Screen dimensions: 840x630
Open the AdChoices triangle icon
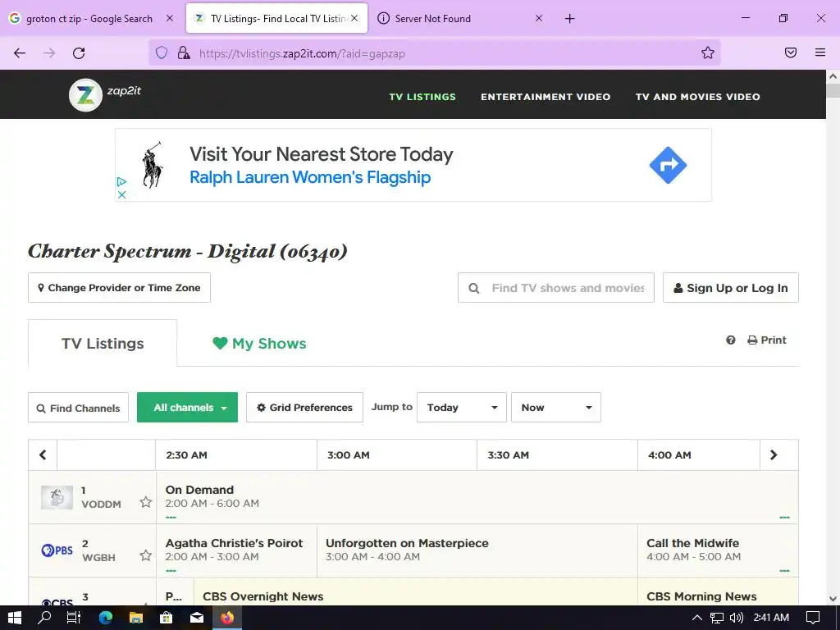tap(121, 182)
